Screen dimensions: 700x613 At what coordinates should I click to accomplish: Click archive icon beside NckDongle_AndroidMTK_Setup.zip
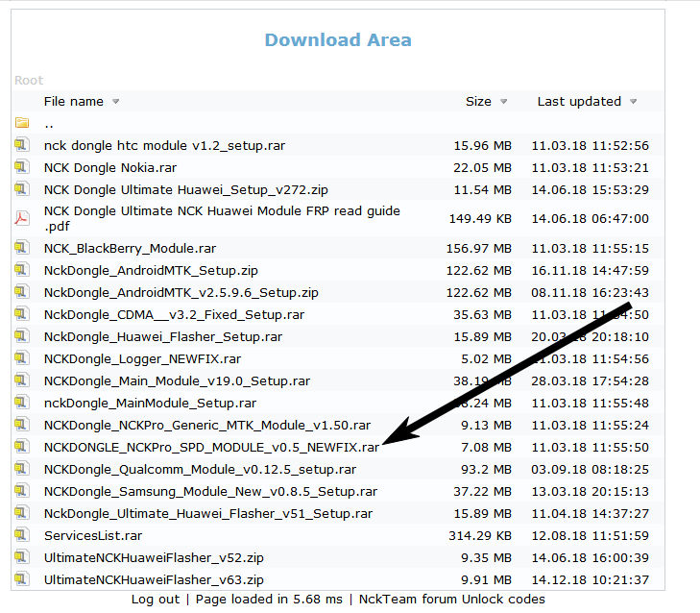[22, 269]
